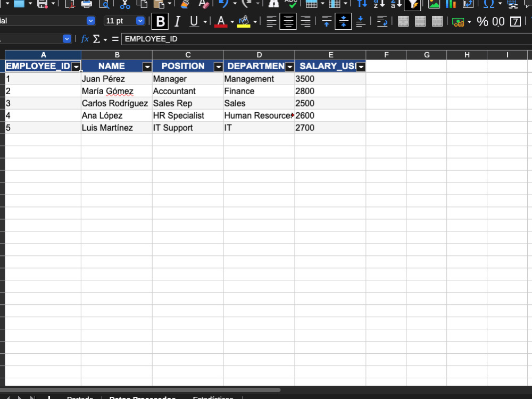Viewport: 532px width, 399px height.
Task: Apply the red font color
Action: pyautogui.click(x=221, y=21)
